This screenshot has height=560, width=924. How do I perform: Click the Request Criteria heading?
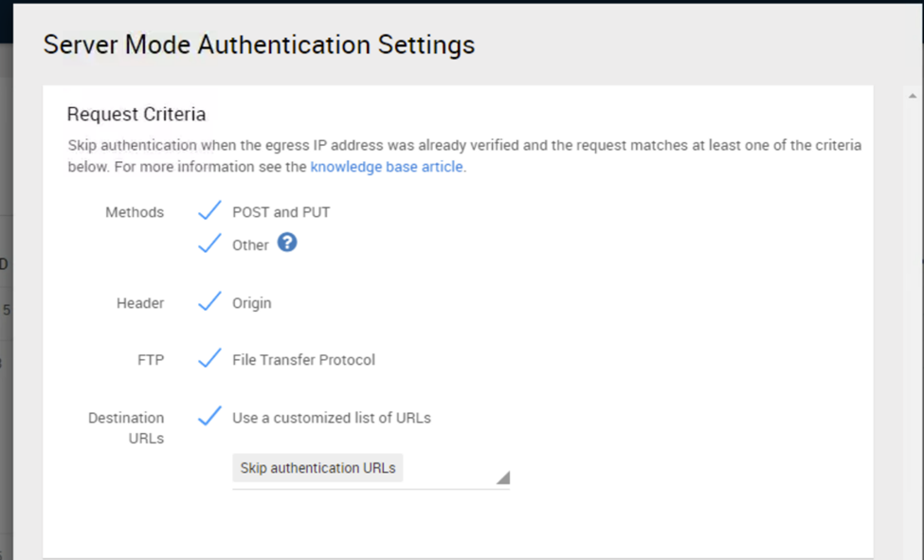coord(136,115)
